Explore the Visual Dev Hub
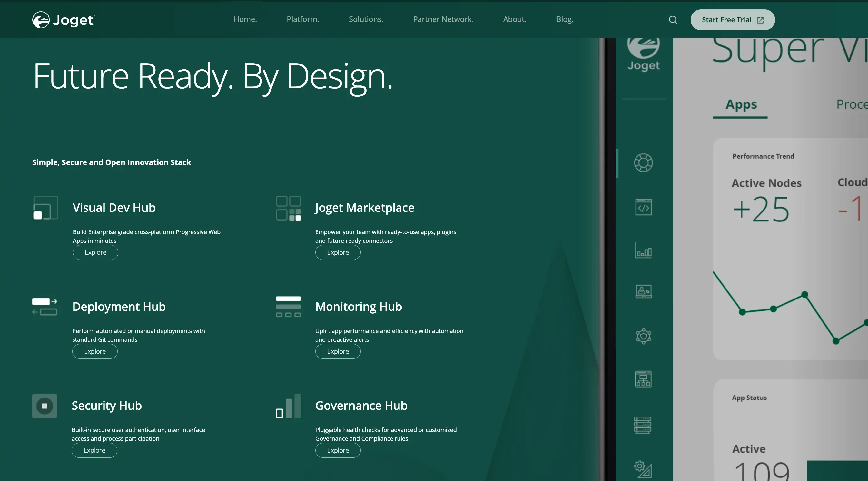This screenshot has height=481, width=868. coord(95,253)
